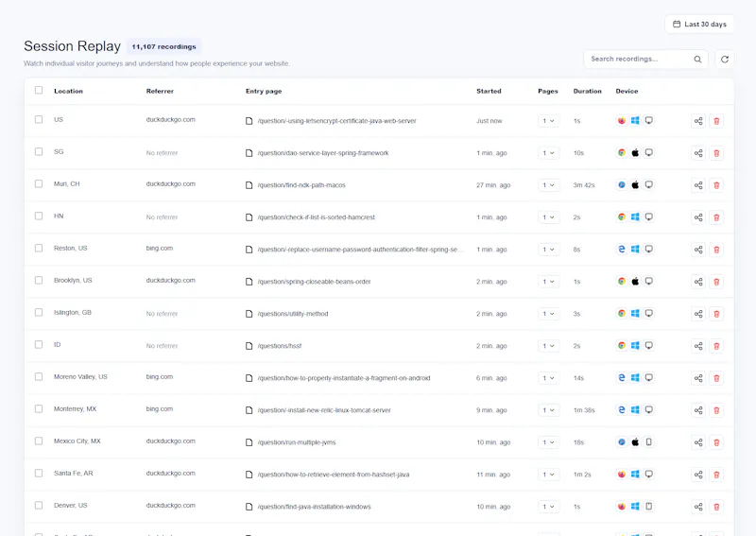This screenshot has height=536, width=756.
Task: Expand pages dropdown for Mexico City row
Action: [549, 442]
